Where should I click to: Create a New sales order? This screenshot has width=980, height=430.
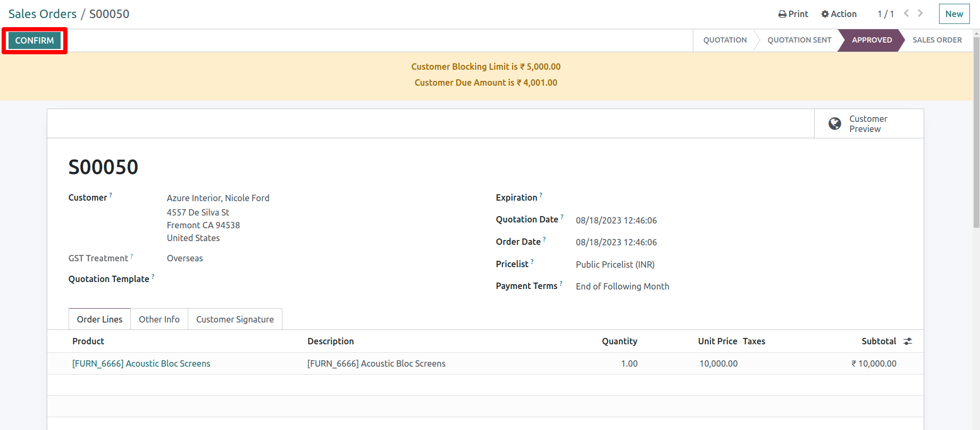[954, 14]
